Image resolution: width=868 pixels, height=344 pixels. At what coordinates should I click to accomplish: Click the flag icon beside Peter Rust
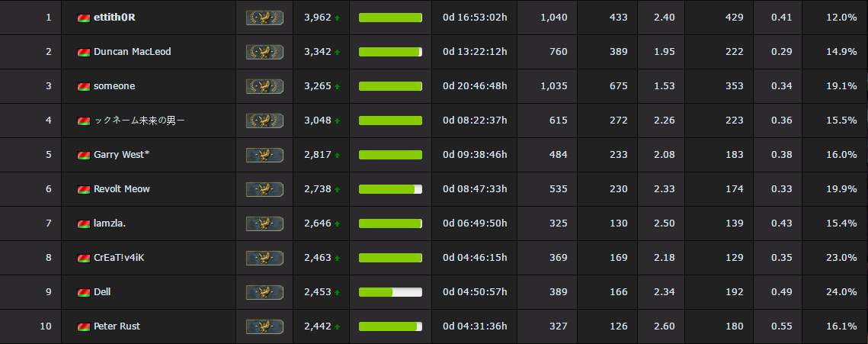point(84,326)
